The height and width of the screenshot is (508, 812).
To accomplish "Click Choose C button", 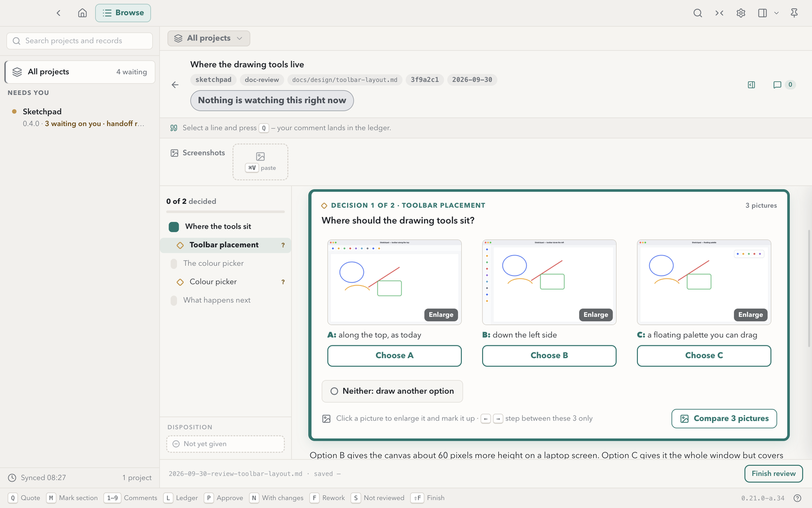I will click(x=704, y=356).
